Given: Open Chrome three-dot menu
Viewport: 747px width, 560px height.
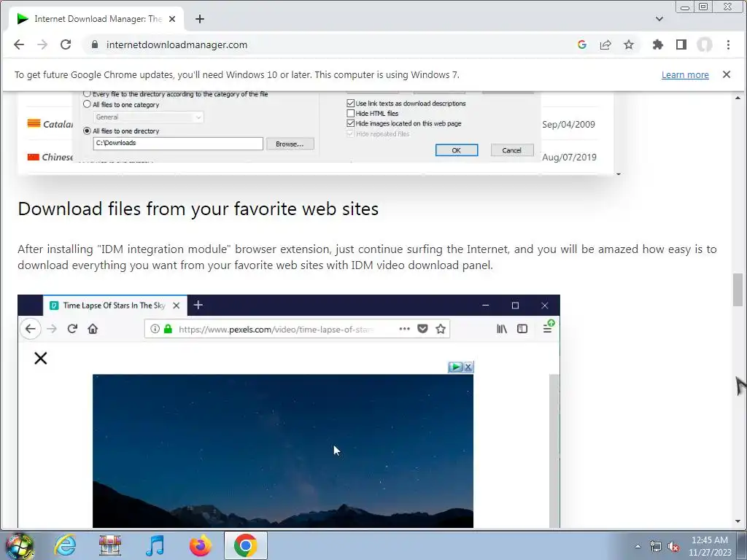Looking at the screenshot, I should (x=728, y=44).
